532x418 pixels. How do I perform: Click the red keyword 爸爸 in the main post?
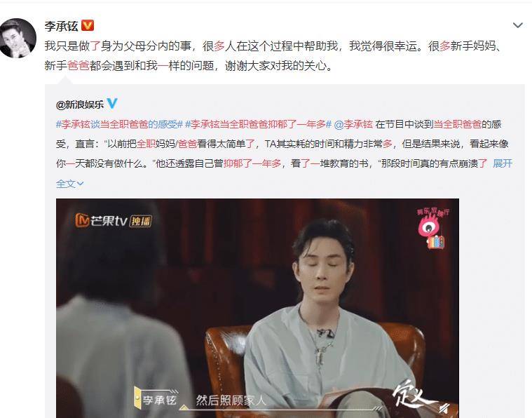tap(79, 65)
